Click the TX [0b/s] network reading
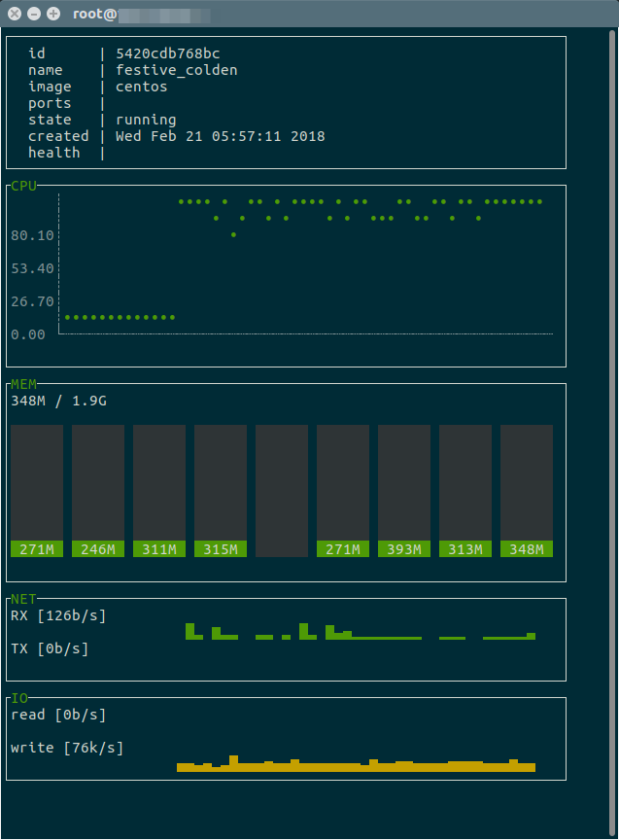Screen dimensions: 619x840 tap(50, 648)
